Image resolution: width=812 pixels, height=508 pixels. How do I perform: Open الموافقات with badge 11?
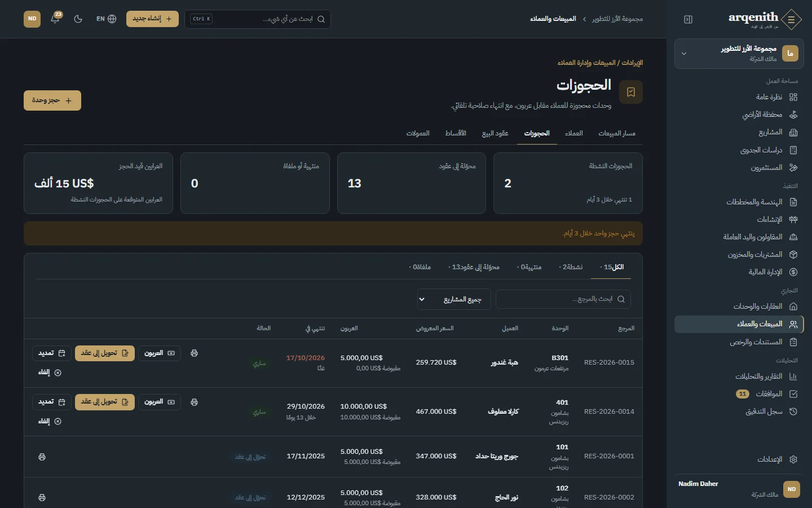pyautogui.click(x=739, y=394)
